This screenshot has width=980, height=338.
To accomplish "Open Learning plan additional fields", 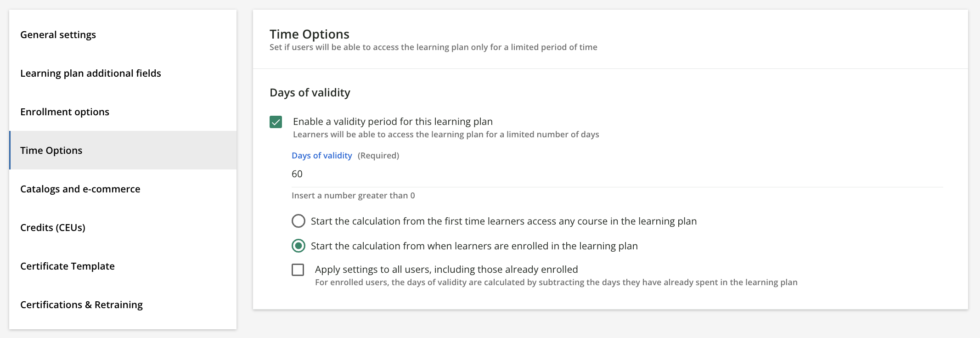I will coord(90,73).
